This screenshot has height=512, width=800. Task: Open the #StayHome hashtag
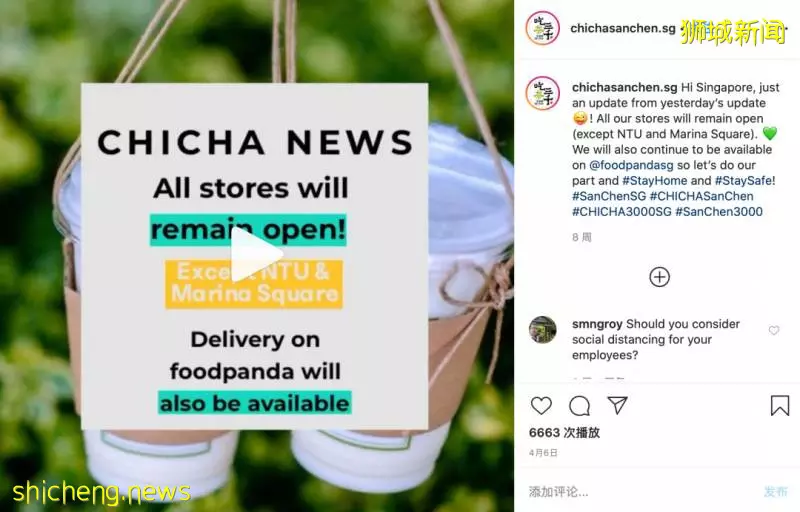pyautogui.click(x=655, y=181)
